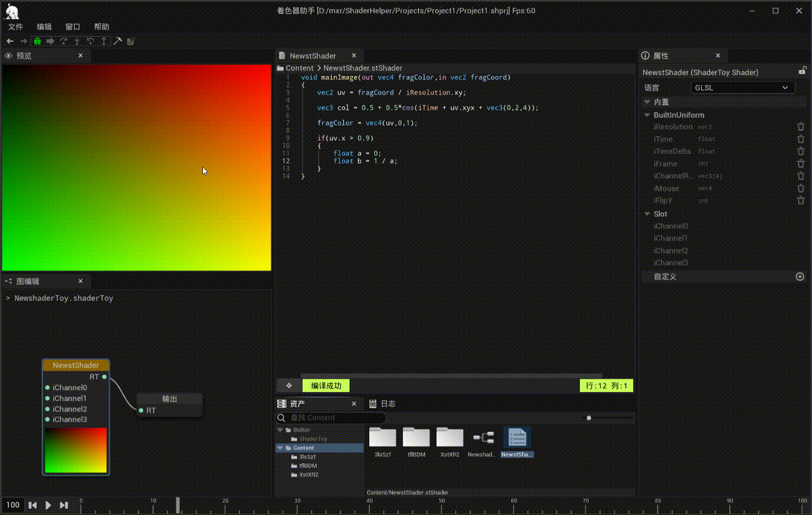Open the 文件 menu
Screen dimensions: 812x515
point(15,27)
